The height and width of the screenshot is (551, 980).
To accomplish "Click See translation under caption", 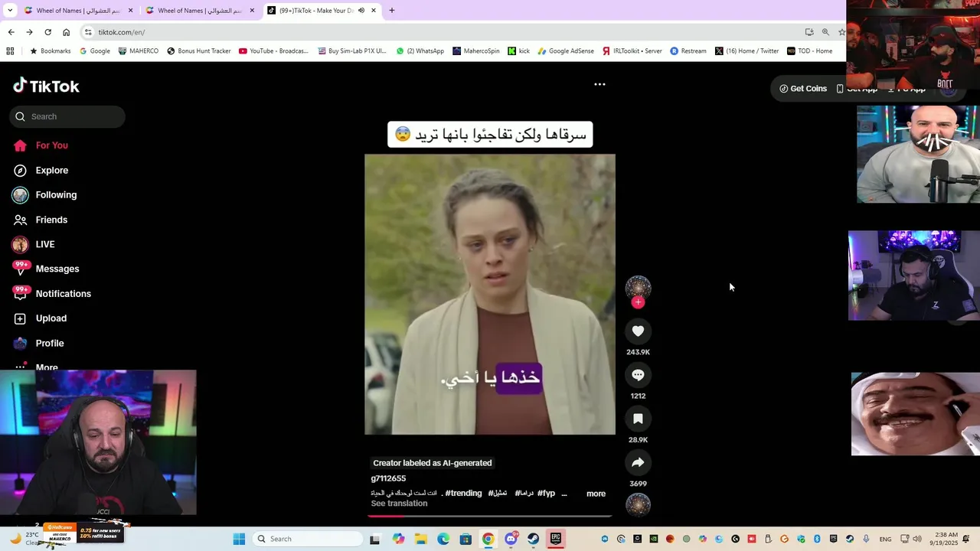I will point(399,504).
